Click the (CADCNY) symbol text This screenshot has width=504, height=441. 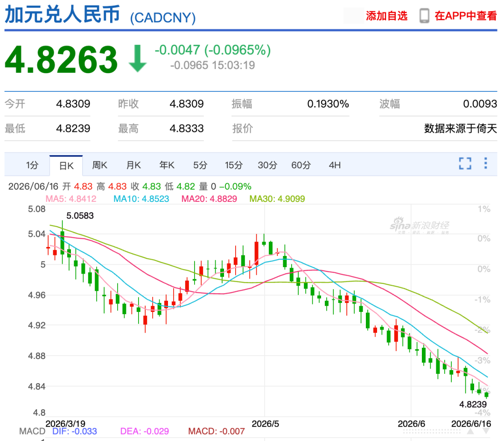(163, 18)
